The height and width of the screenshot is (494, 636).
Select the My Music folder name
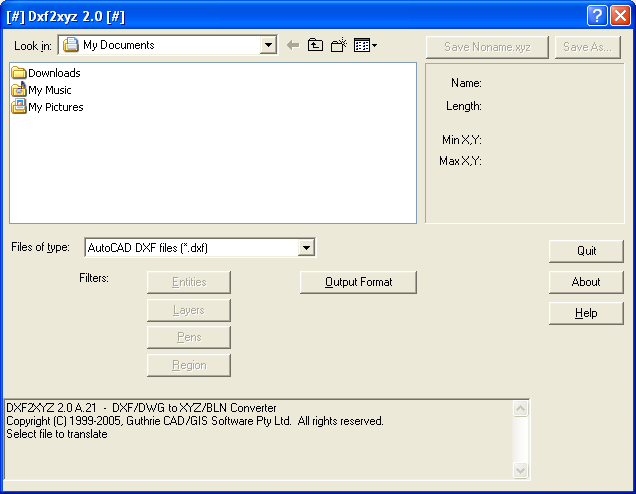pos(50,90)
